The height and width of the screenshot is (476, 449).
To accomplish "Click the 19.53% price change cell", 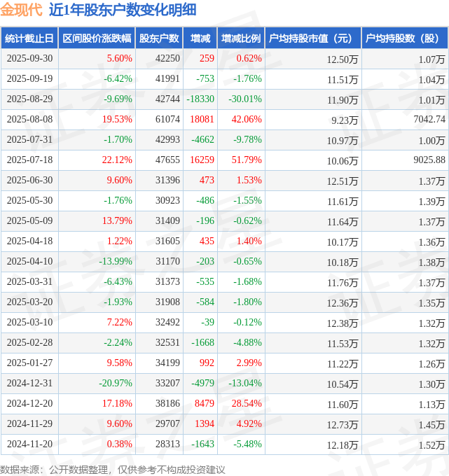I will 117,120.
